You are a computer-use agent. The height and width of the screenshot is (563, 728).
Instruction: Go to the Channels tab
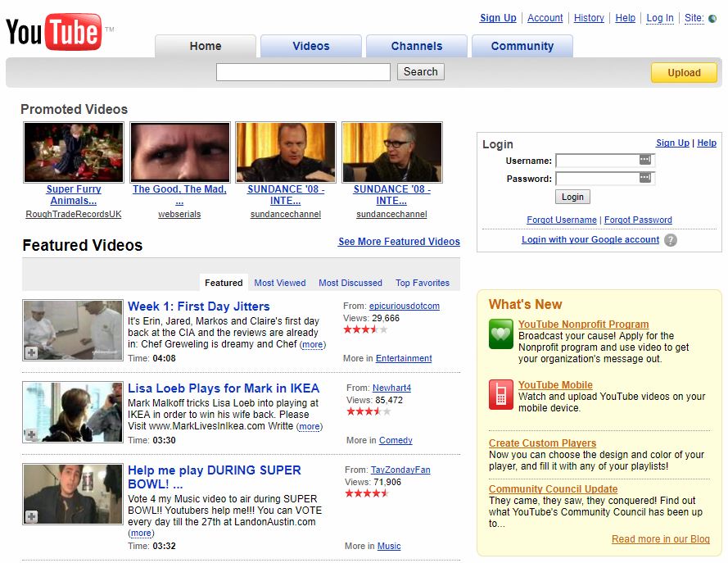point(417,46)
